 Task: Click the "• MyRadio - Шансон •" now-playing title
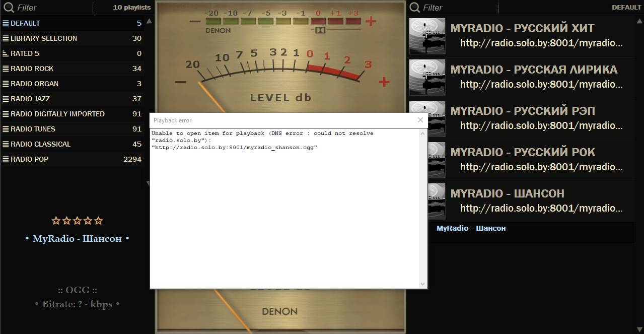[77, 238]
